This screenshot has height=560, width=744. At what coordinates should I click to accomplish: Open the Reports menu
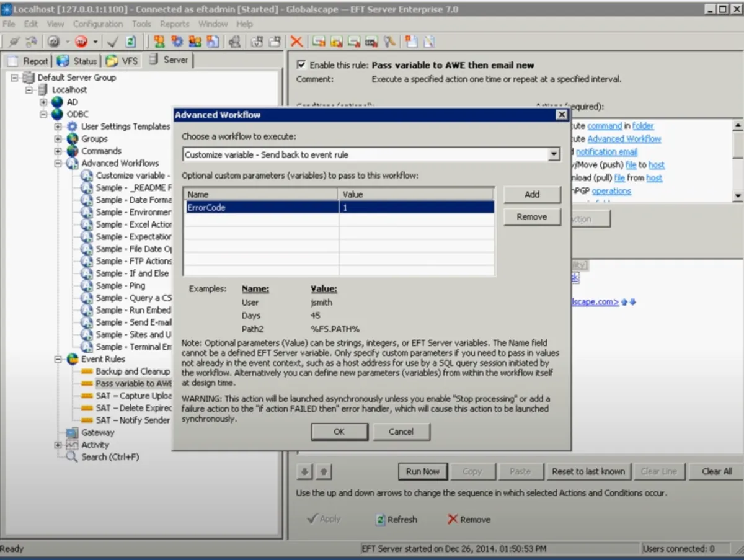(x=175, y=24)
